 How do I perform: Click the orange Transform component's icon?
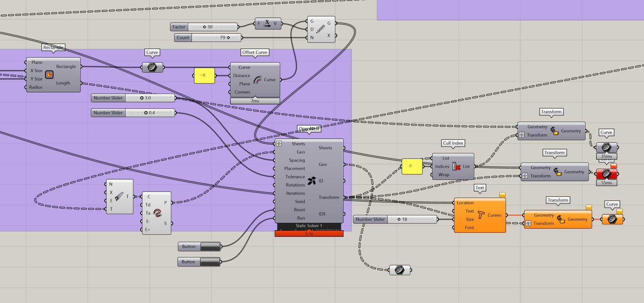[x=561, y=219]
